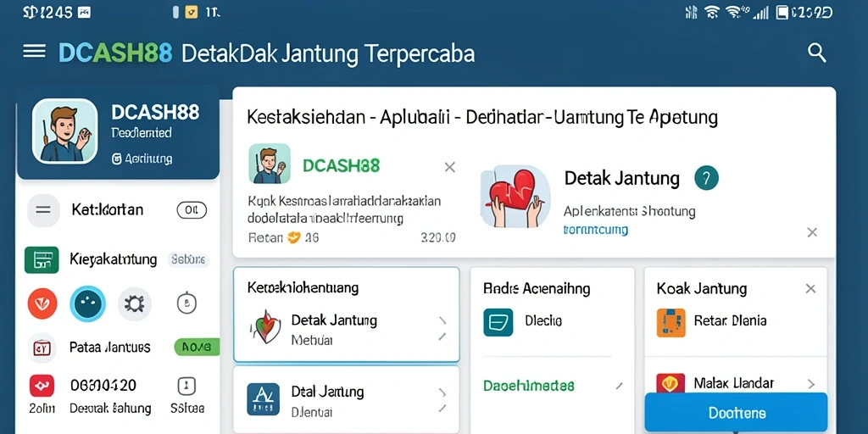This screenshot has height=434, width=868.
Task: Expand the Detak Jantung Mebuai chevron
Action: [x=442, y=320]
